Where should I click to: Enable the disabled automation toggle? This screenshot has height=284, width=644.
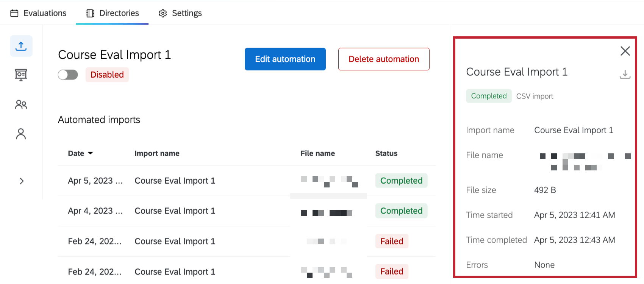coord(68,75)
